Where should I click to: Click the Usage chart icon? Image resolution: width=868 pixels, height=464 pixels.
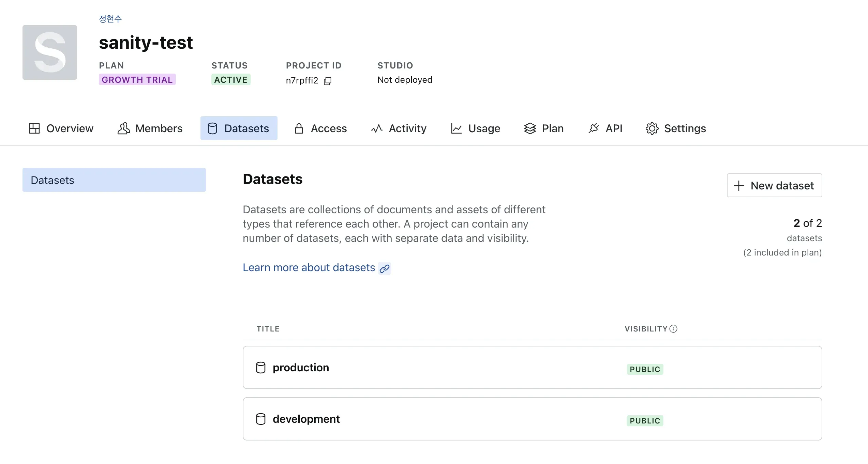pos(456,128)
